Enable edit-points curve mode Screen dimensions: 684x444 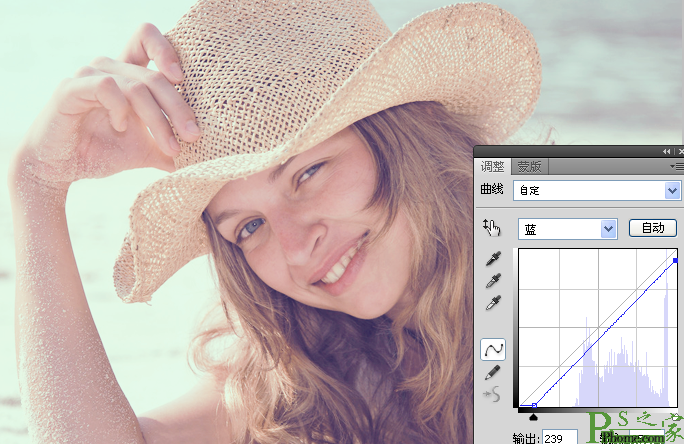point(493,349)
